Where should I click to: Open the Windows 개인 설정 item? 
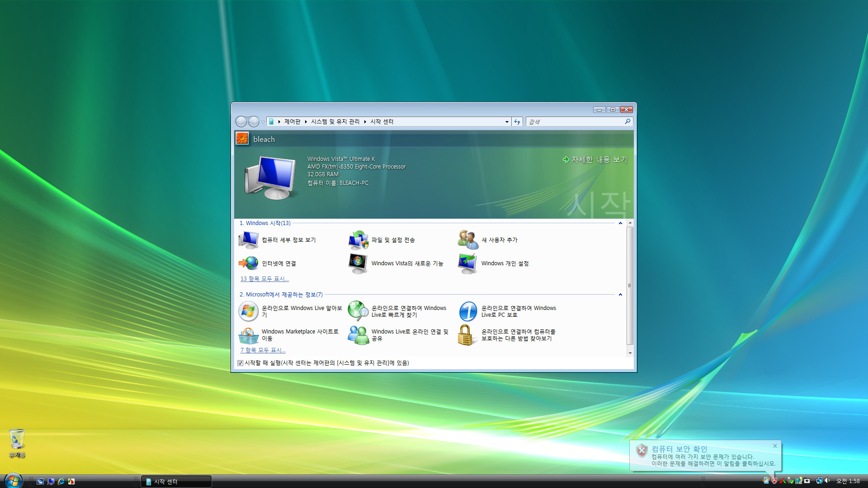pyautogui.click(x=493, y=263)
